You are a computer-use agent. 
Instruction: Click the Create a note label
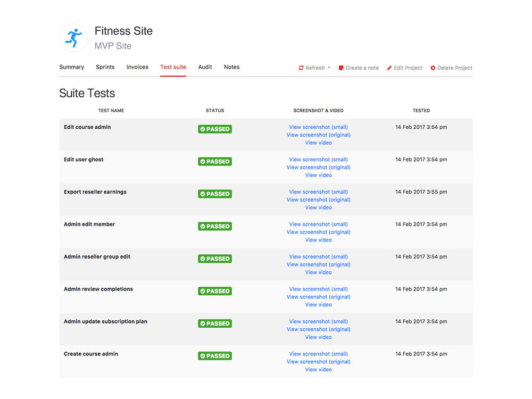362,68
